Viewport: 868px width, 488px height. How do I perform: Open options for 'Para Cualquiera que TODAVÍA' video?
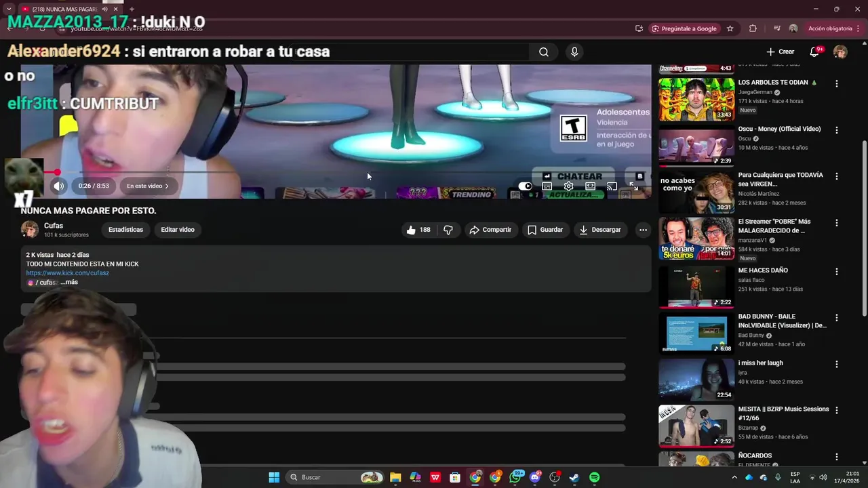coord(836,176)
